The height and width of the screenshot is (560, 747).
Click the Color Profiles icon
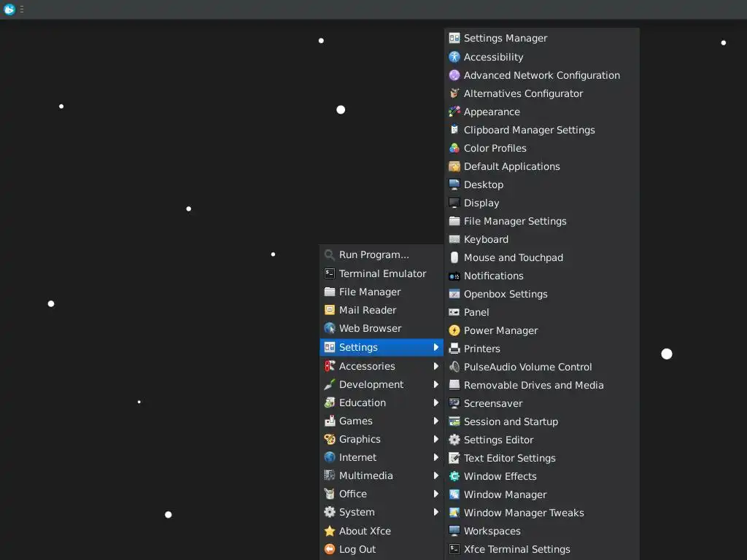coord(454,148)
